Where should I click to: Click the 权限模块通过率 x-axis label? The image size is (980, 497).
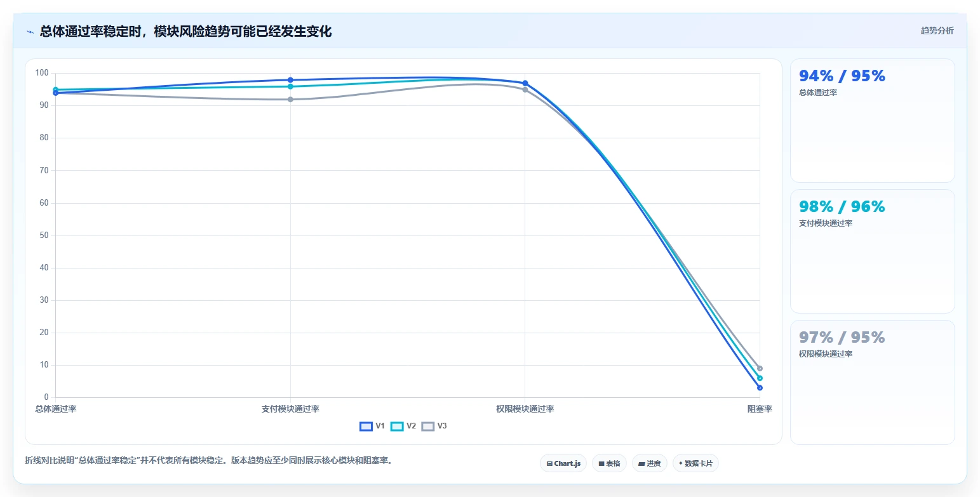tap(525, 409)
